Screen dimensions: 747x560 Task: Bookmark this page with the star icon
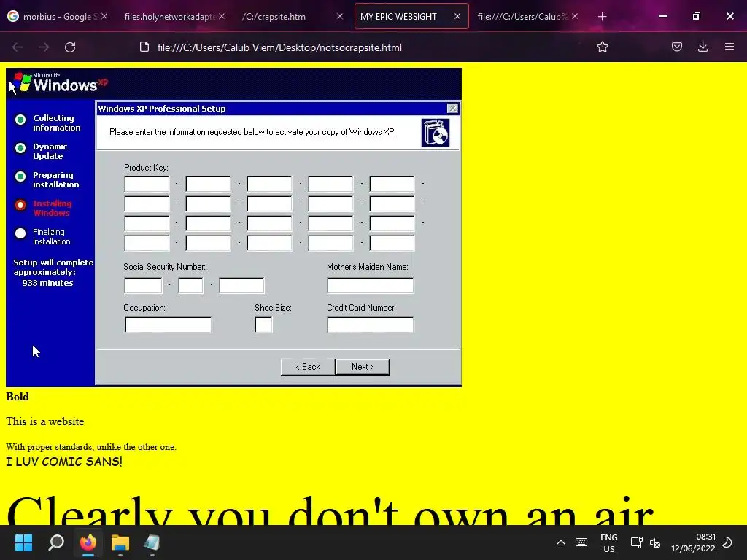click(x=603, y=47)
